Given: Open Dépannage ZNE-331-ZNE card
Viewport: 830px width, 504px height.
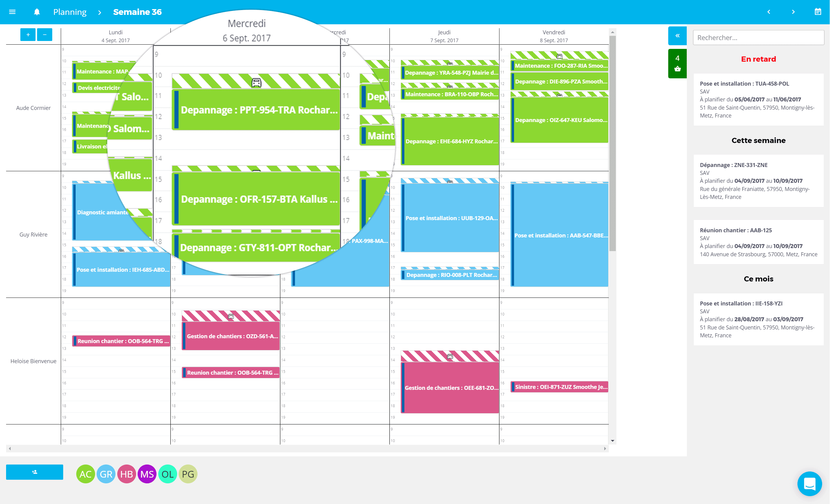Looking at the screenshot, I should tap(758, 181).
